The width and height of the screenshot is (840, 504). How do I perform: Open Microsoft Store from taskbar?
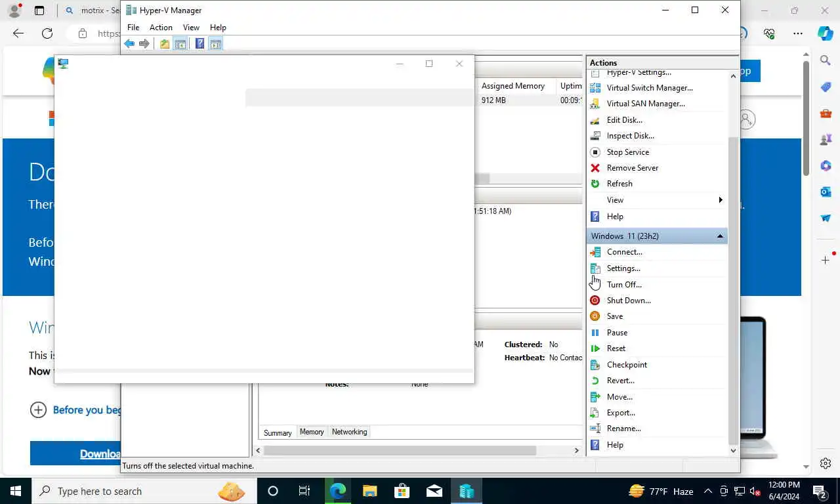[x=402, y=491]
